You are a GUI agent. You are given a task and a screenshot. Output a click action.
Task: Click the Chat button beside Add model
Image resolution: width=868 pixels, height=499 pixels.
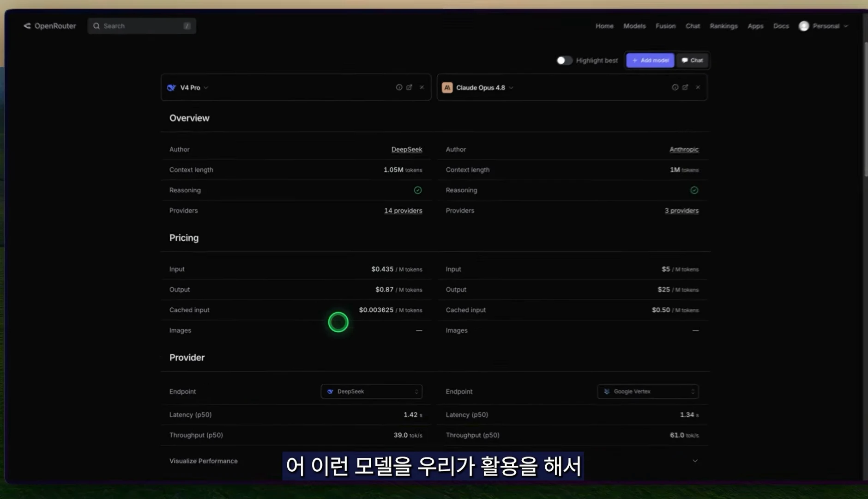692,61
